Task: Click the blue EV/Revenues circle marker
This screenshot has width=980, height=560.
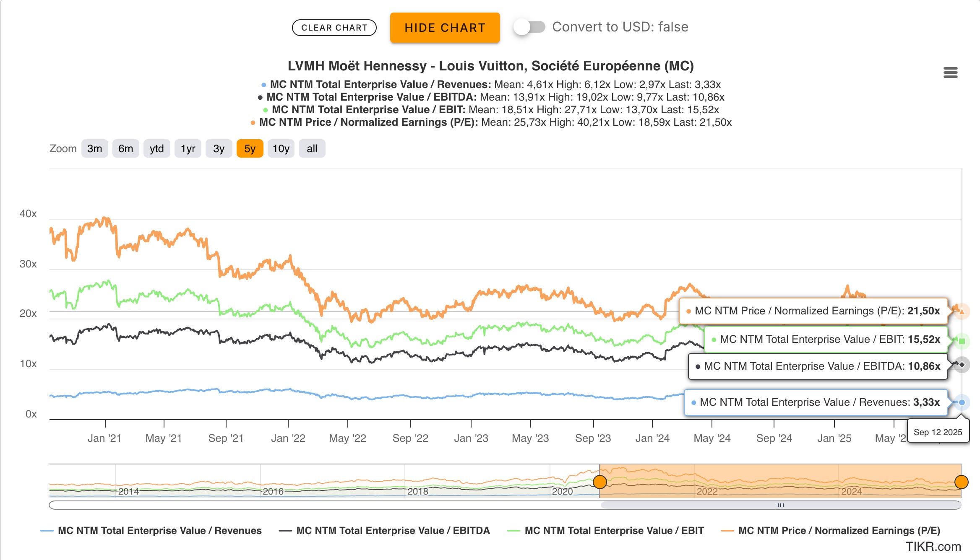Action: pyautogui.click(x=962, y=402)
